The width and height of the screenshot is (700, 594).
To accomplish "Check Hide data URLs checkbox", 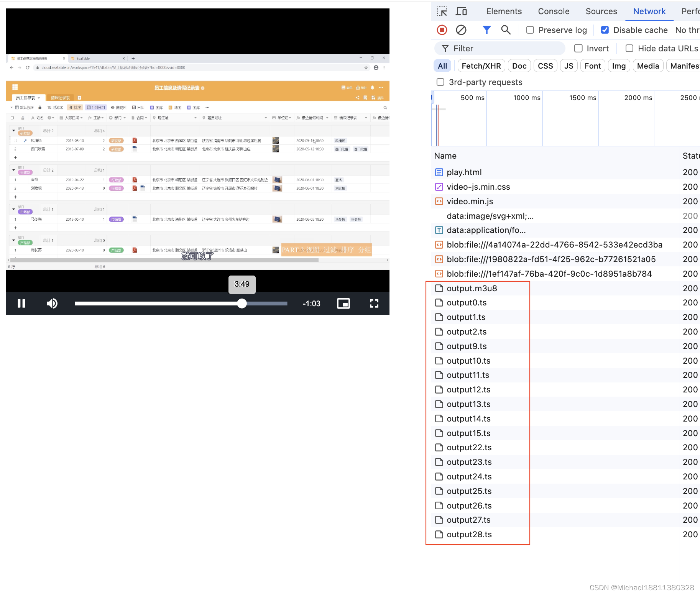I will click(629, 48).
